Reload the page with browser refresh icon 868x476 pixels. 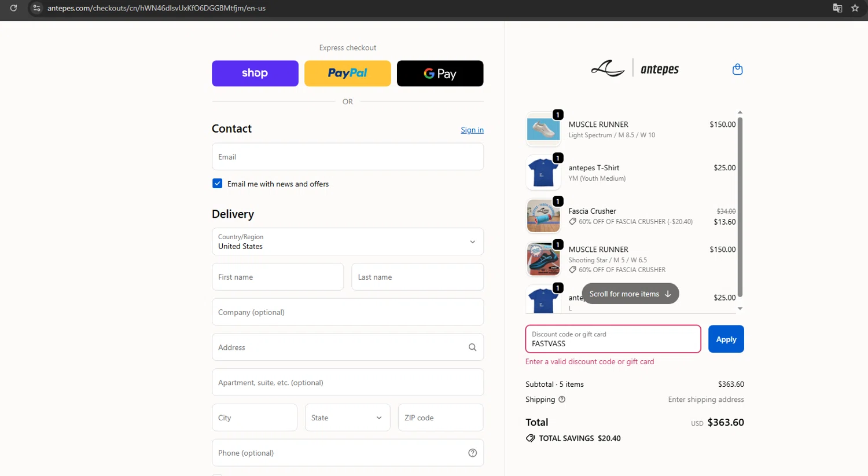tap(13, 8)
